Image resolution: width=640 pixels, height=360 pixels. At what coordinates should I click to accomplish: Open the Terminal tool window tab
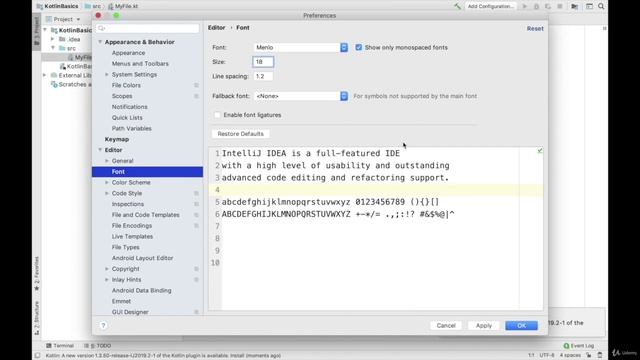pyautogui.click(x=60, y=346)
